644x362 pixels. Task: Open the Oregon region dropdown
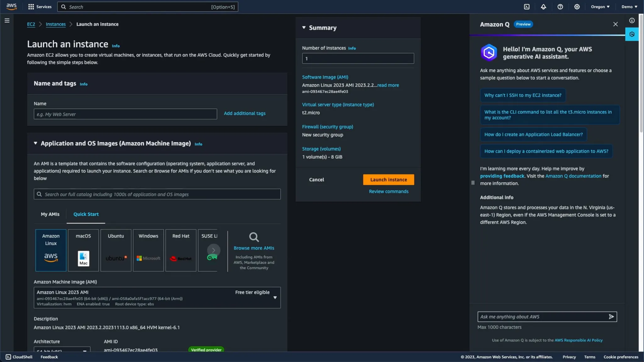click(600, 7)
